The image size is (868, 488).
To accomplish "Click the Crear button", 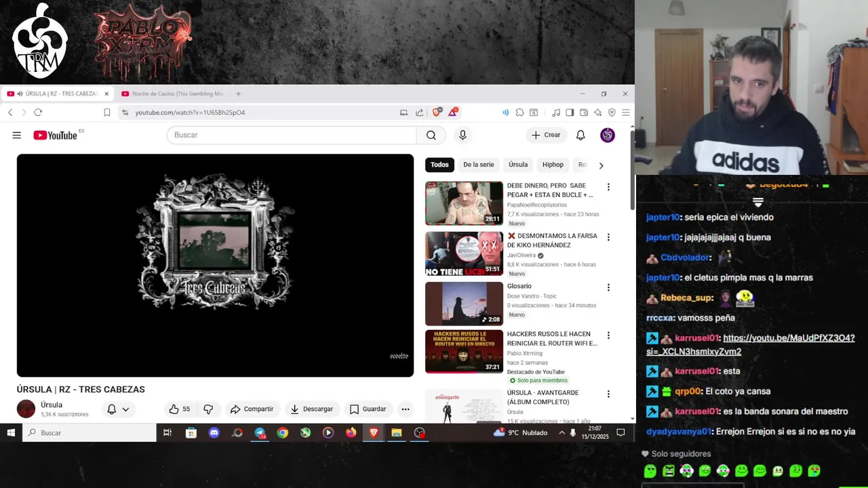I will tap(547, 135).
